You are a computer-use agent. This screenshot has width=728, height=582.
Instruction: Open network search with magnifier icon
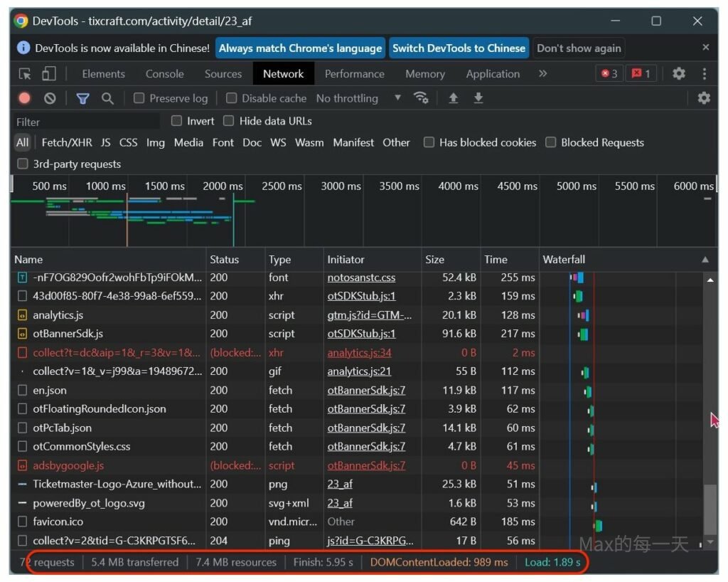(x=107, y=98)
